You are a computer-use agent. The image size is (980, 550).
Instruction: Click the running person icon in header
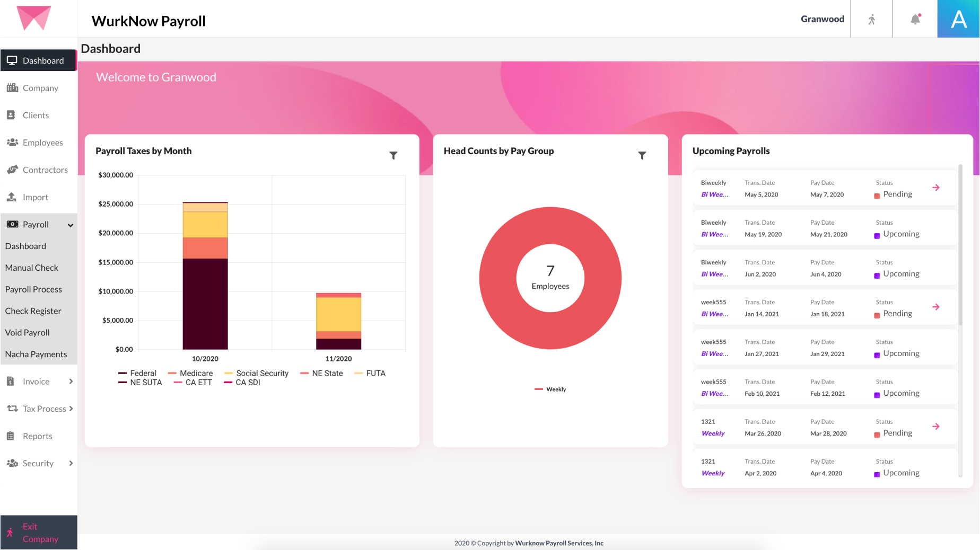click(x=871, y=20)
